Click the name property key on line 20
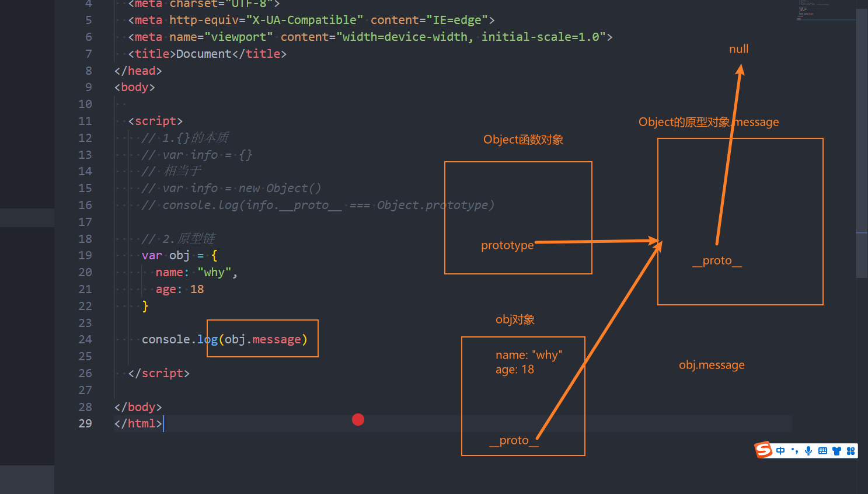868x494 pixels. click(x=169, y=272)
